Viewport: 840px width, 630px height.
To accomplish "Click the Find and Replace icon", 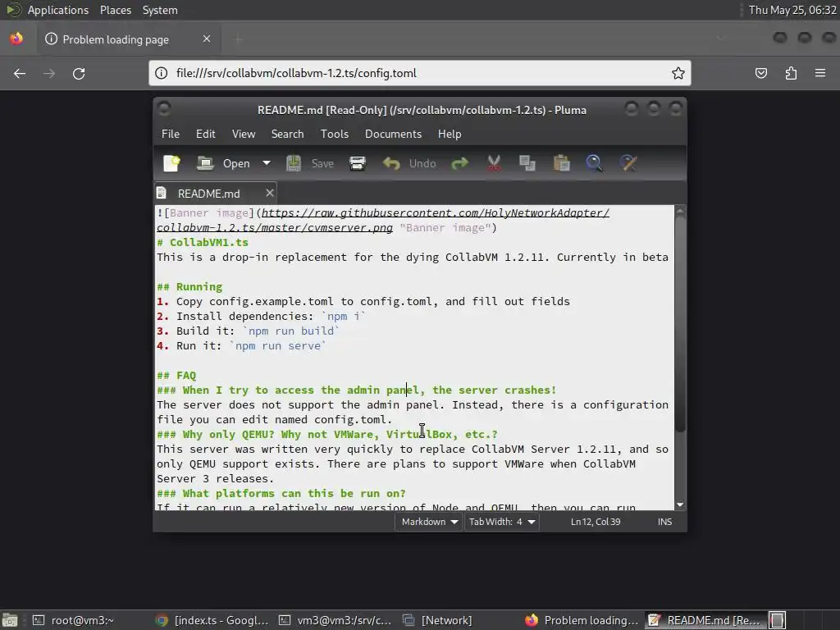I will point(628,163).
